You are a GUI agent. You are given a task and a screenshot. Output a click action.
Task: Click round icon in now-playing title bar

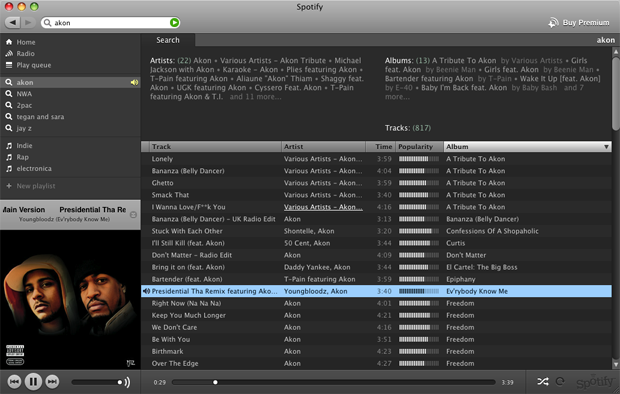(133, 214)
